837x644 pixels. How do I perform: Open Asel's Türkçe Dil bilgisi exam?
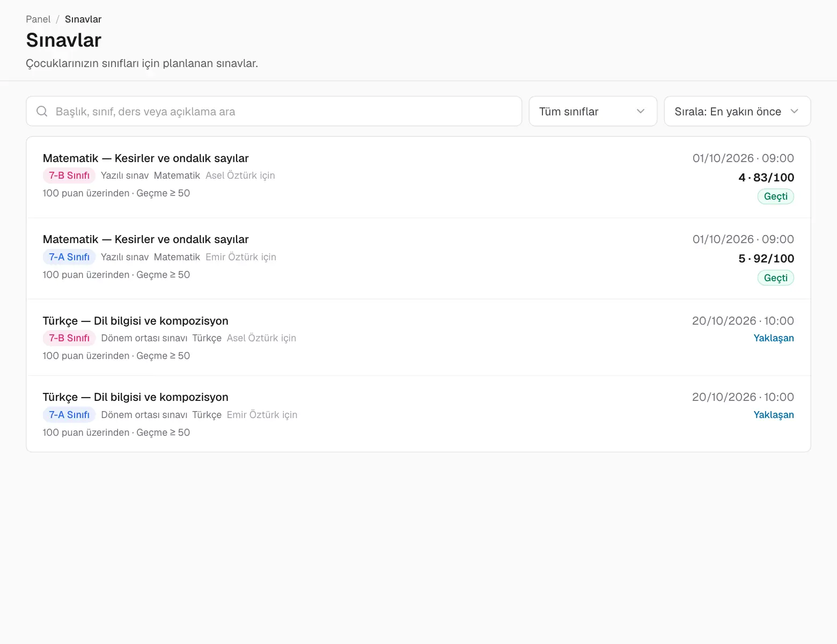coord(418,338)
